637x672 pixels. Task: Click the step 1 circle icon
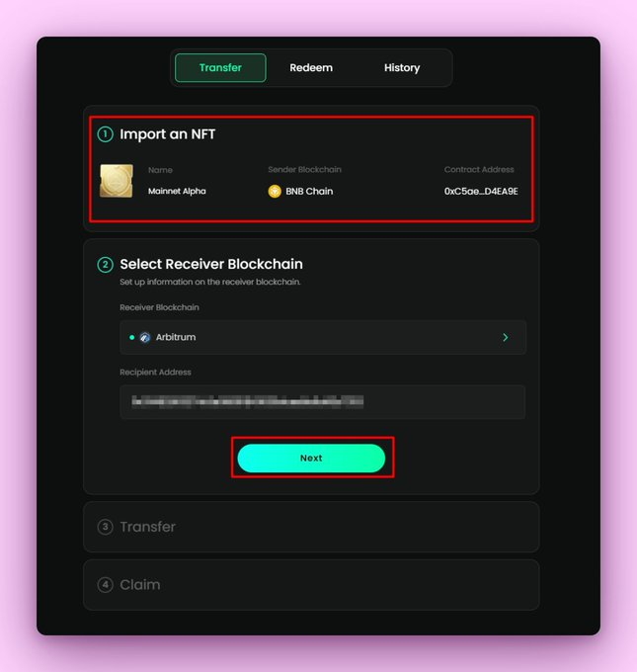106,134
